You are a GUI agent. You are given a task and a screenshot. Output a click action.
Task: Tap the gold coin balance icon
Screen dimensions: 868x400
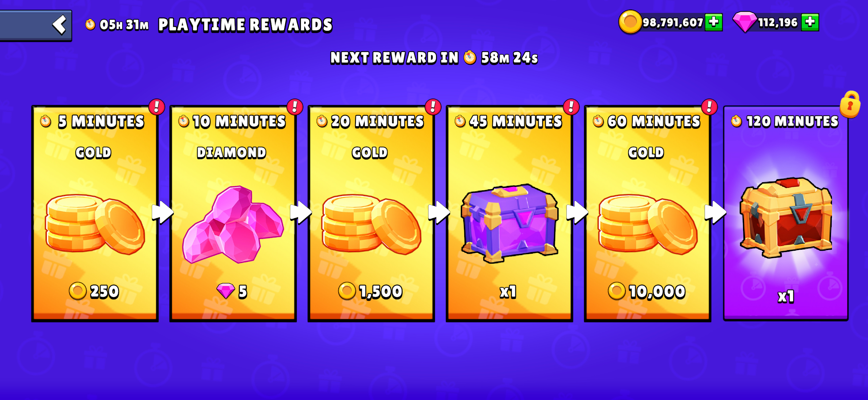[x=630, y=22]
